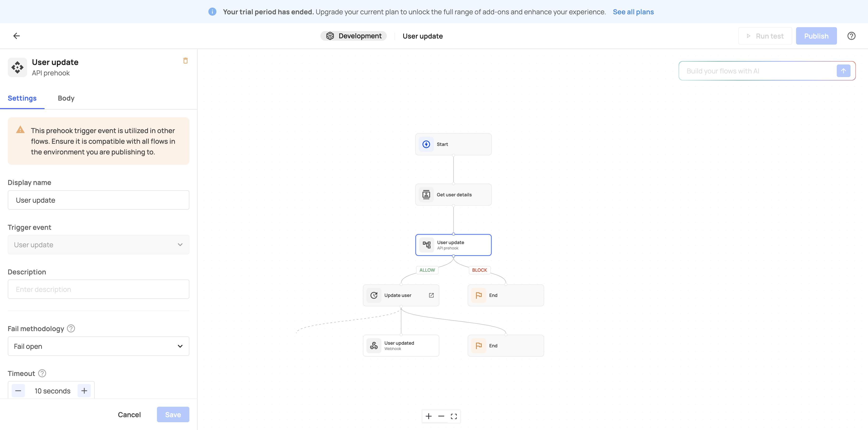
Task: Open the Fail methodology dropdown
Action: (98, 346)
